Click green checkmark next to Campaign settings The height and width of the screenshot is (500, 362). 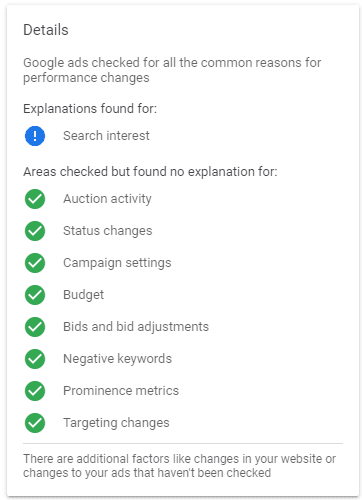pos(35,263)
